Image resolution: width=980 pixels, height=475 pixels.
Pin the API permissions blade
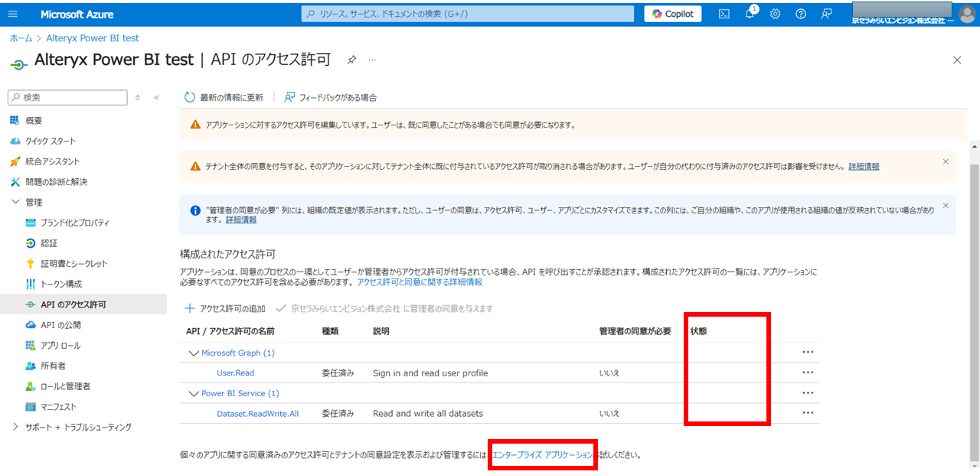351,60
